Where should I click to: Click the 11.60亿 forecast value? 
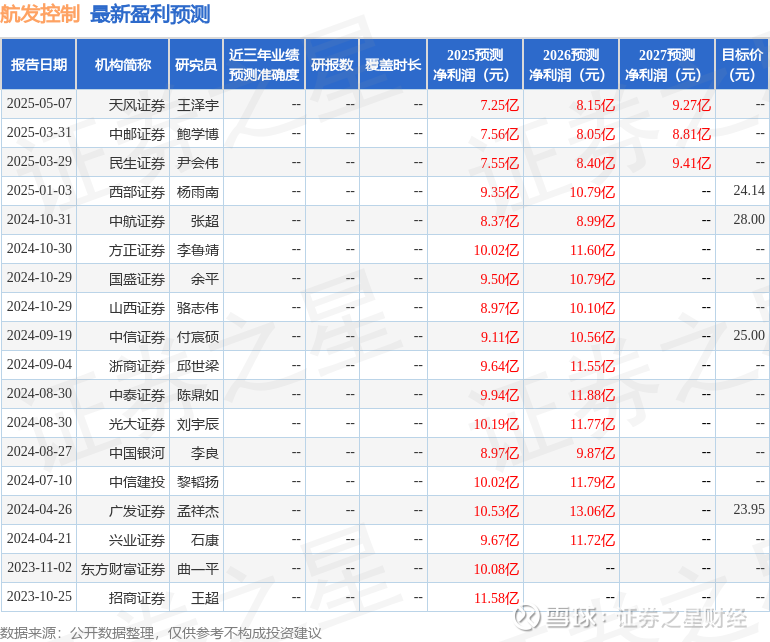tap(592, 250)
